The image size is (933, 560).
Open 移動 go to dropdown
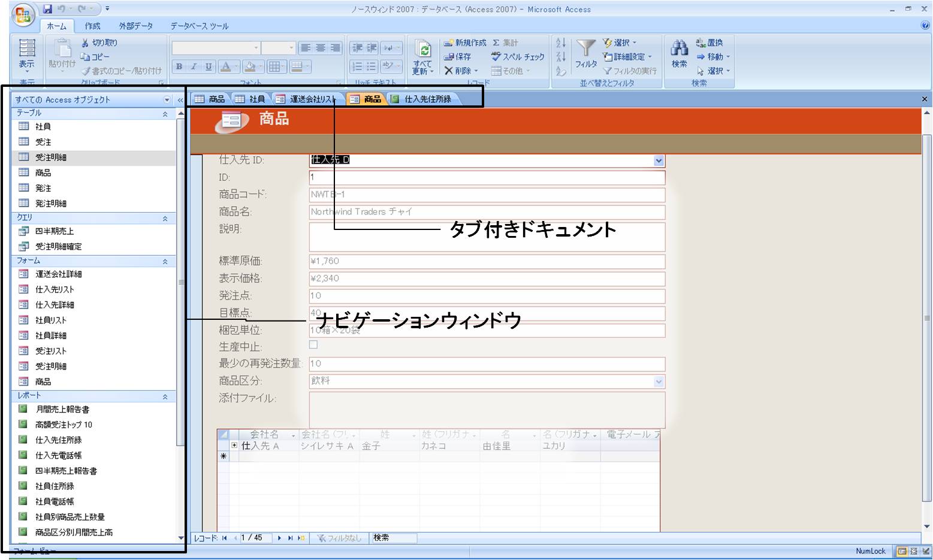click(713, 56)
